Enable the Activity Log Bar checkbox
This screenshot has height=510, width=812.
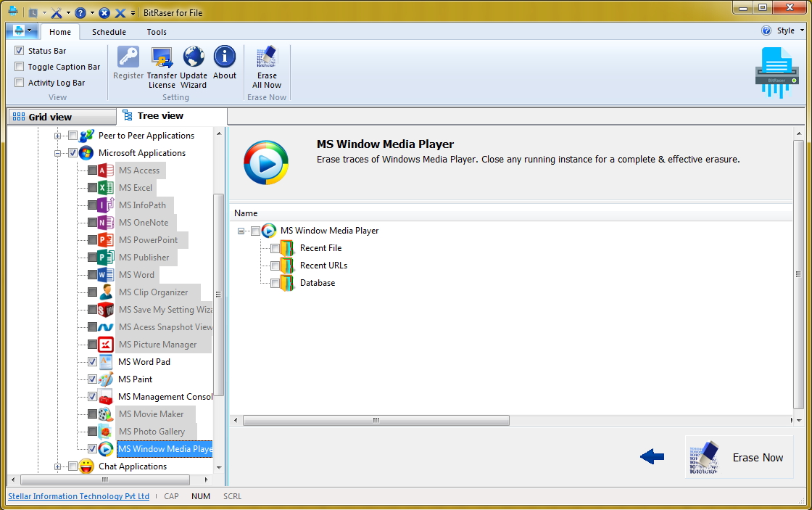tap(18, 82)
